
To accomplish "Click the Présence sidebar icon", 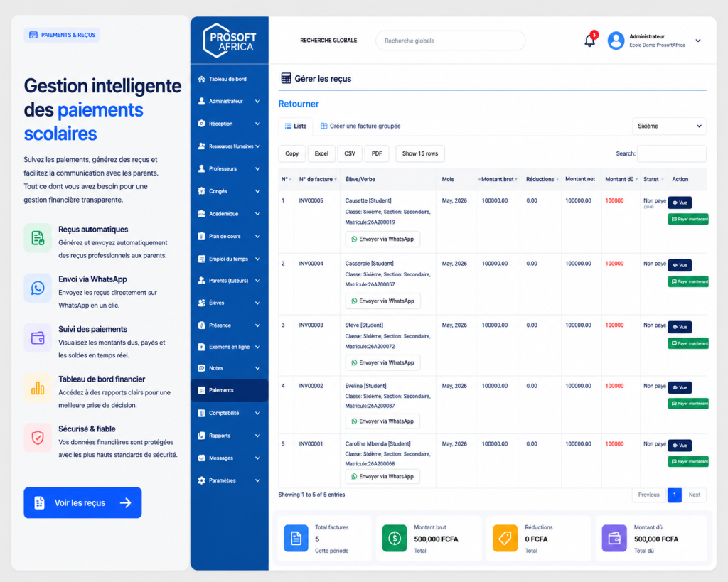I will (x=201, y=325).
